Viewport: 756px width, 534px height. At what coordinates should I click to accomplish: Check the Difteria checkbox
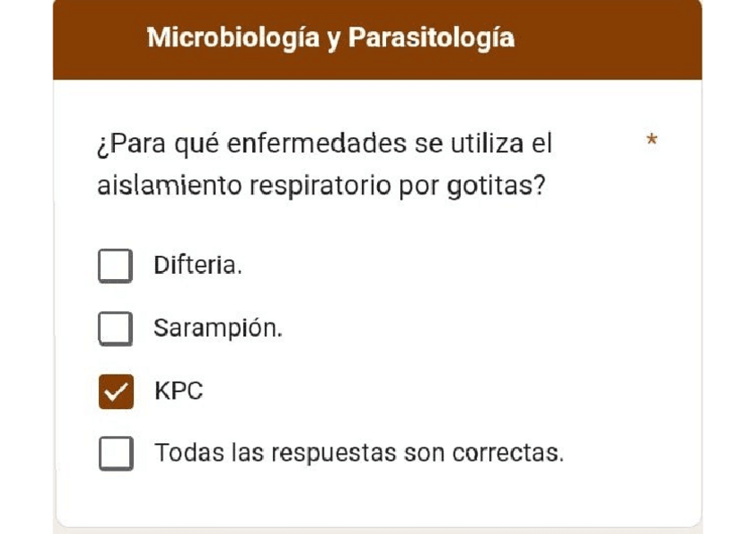click(115, 266)
